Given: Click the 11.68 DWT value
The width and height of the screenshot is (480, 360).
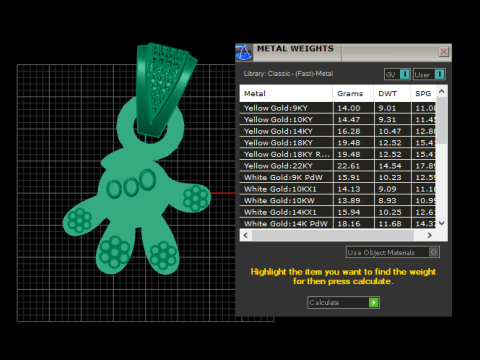Looking at the screenshot, I should 390,223.
